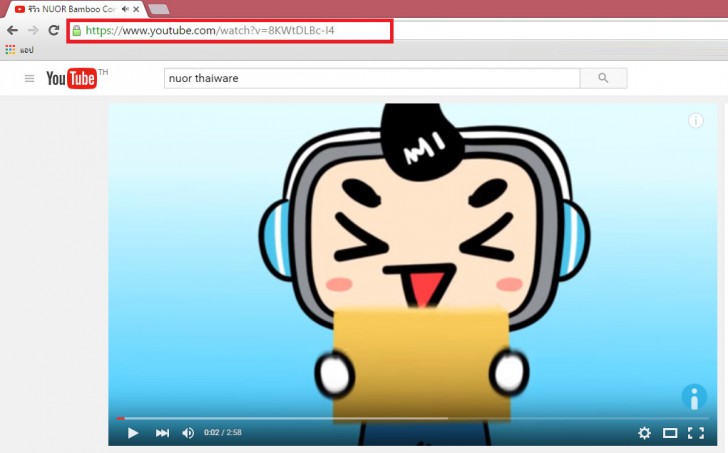
Task: Open the YouTube hamburger guide menu
Action: [x=29, y=78]
